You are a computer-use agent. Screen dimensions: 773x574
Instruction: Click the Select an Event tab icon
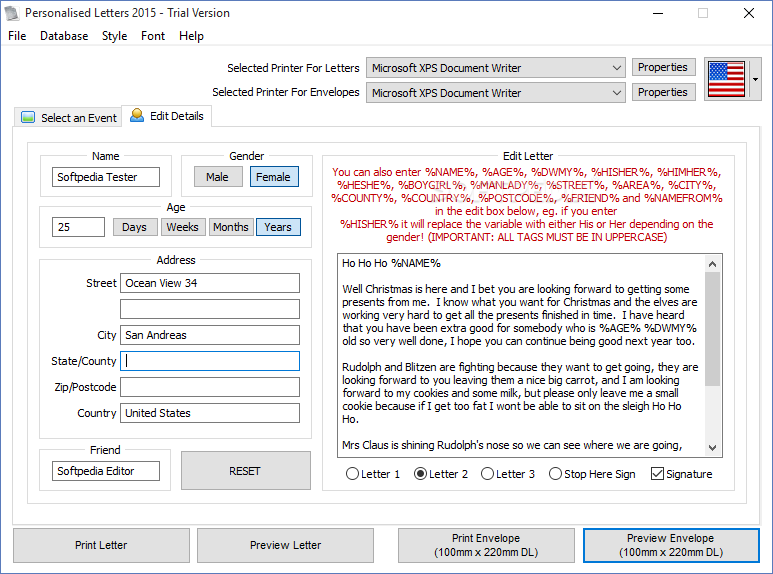(28, 117)
